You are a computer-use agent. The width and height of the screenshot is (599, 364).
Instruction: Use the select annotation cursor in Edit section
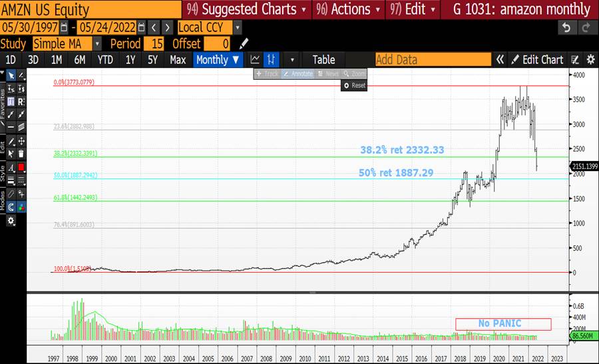click(11, 154)
